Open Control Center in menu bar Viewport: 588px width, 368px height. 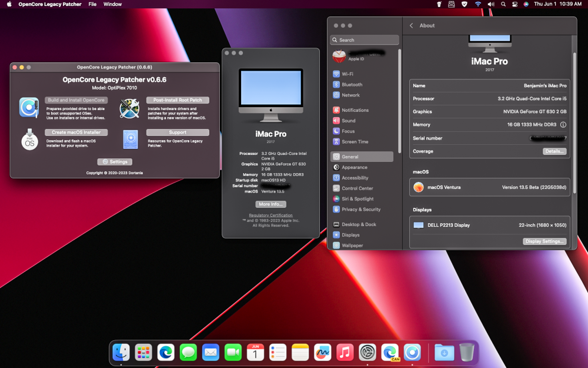click(515, 4)
